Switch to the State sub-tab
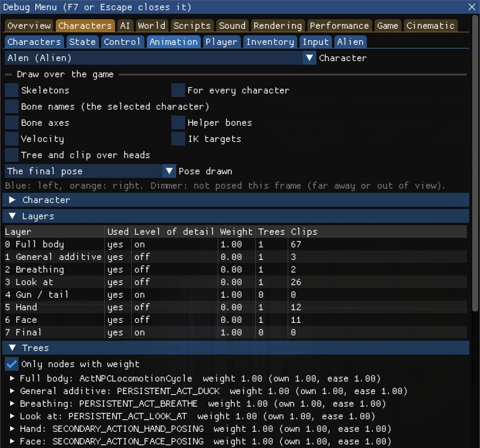The width and height of the screenshot is (480, 448). (x=82, y=42)
